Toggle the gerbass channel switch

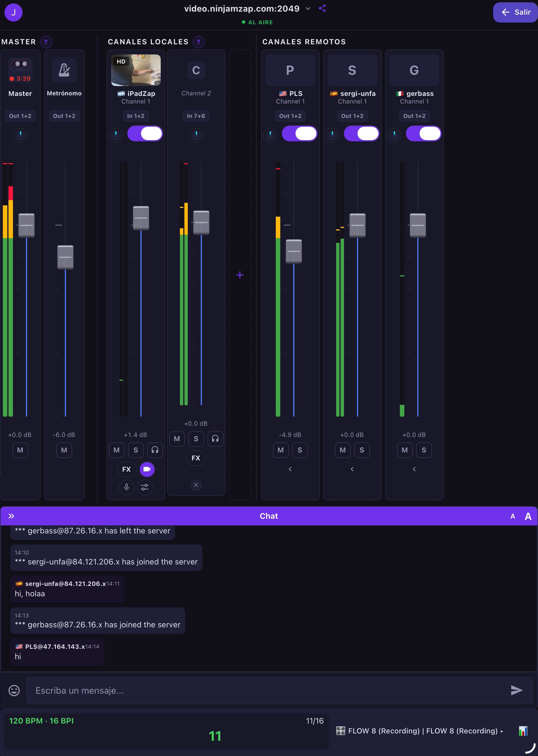click(x=423, y=133)
